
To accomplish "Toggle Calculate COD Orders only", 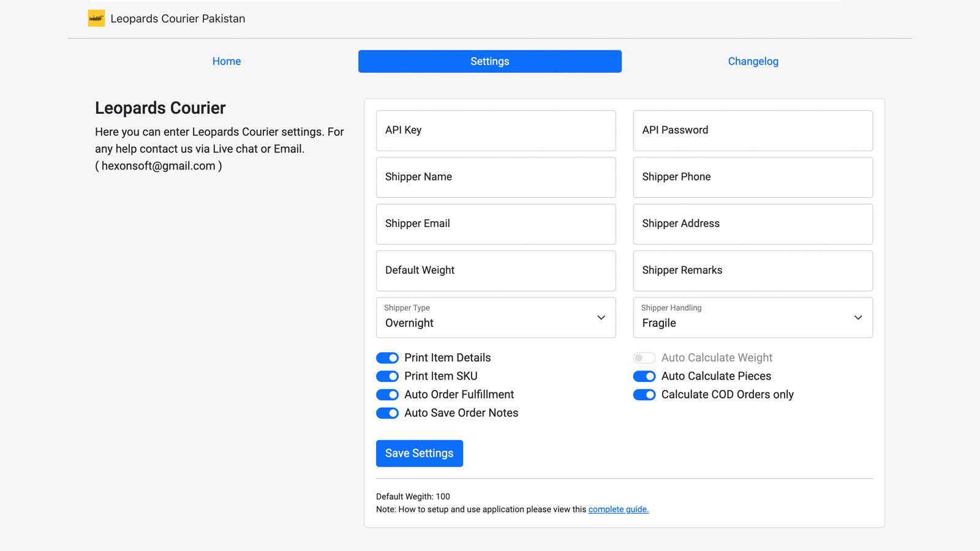I will click(644, 395).
